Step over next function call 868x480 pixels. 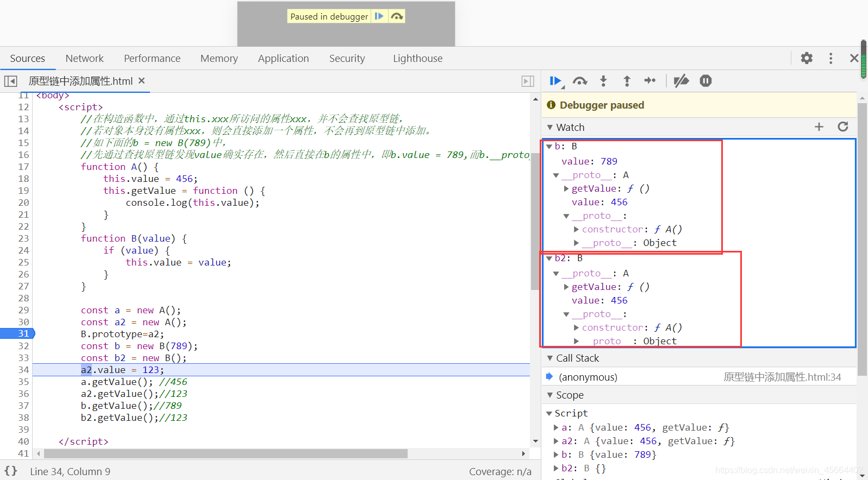point(580,81)
